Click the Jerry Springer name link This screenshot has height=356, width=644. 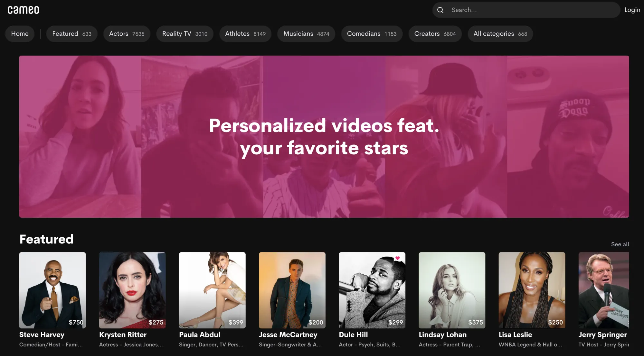[x=602, y=335]
